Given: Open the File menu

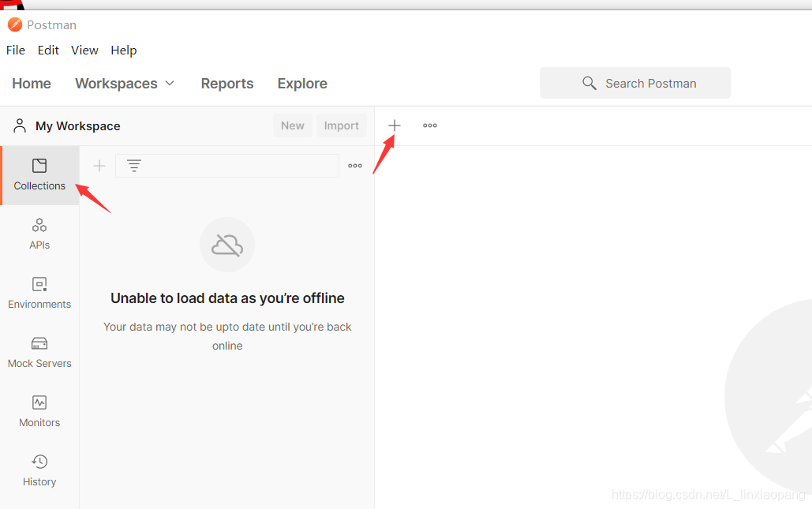Looking at the screenshot, I should click(16, 51).
